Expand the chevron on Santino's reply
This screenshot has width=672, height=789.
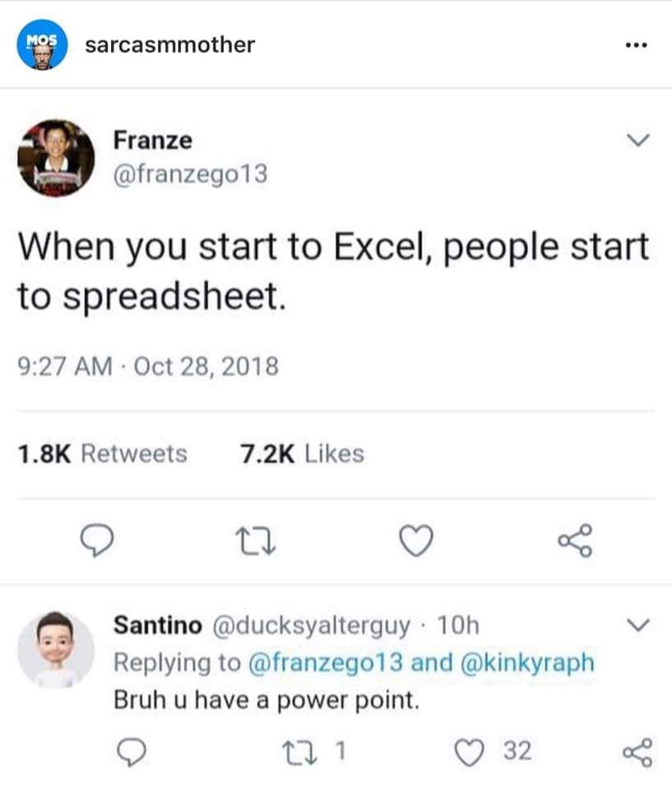tap(634, 627)
